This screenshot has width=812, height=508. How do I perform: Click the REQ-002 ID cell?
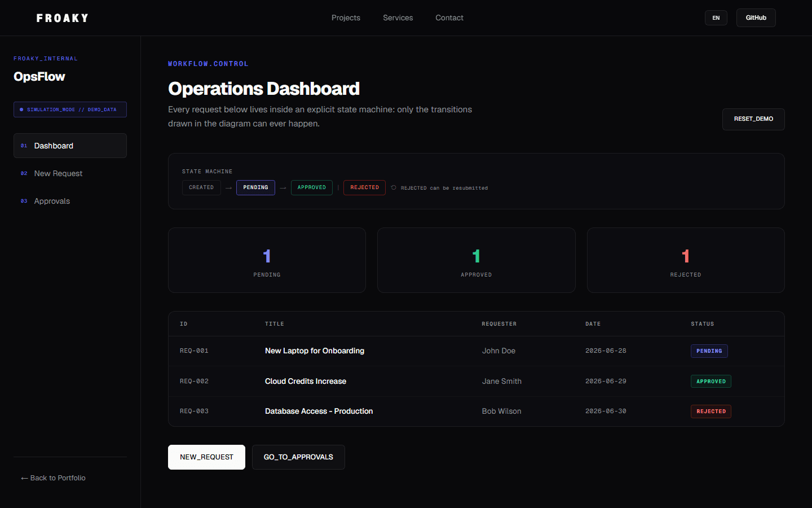194,382
